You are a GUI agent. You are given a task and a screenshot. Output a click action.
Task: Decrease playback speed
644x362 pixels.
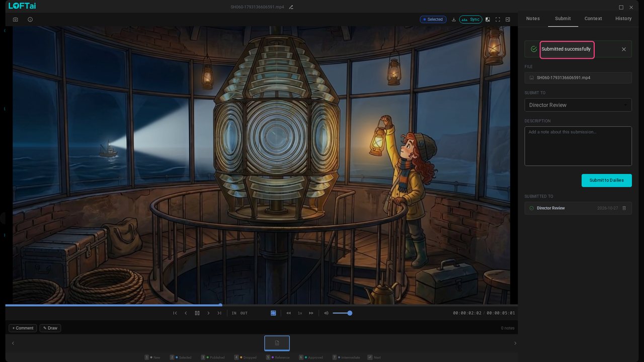pos(289,313)
